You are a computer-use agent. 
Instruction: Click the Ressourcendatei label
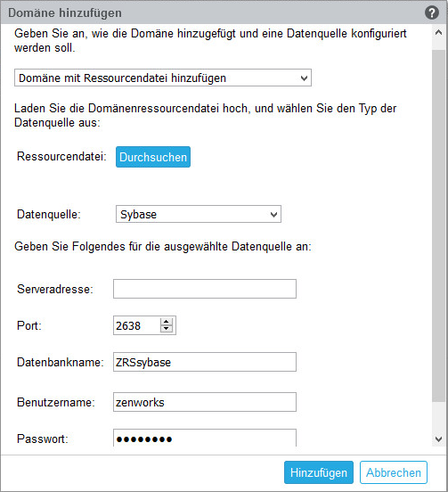[61, 156]
